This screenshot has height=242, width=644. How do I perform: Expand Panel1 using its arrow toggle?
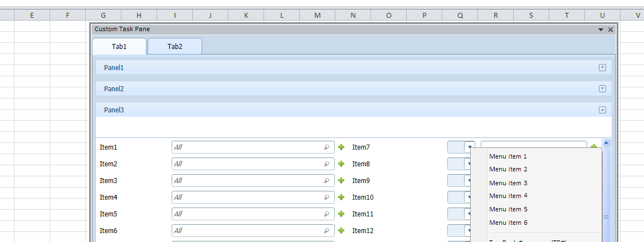[x=602, y=67]
